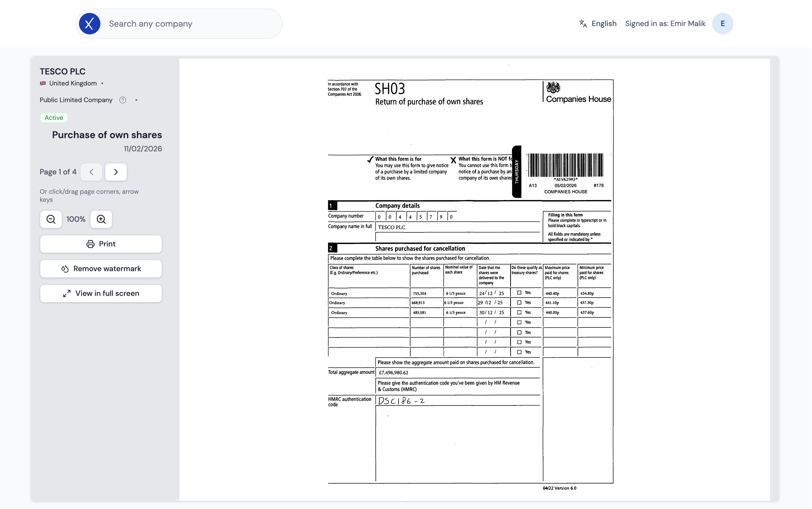Click Public Limited Company label
Viewport: 812px width, 509px height.
tap(76, 100)
